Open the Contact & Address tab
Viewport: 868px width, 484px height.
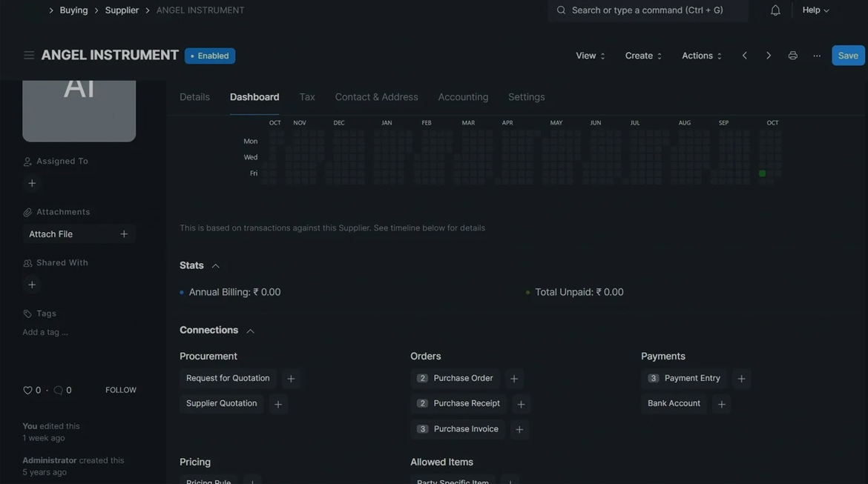click(x=376, y=97)
